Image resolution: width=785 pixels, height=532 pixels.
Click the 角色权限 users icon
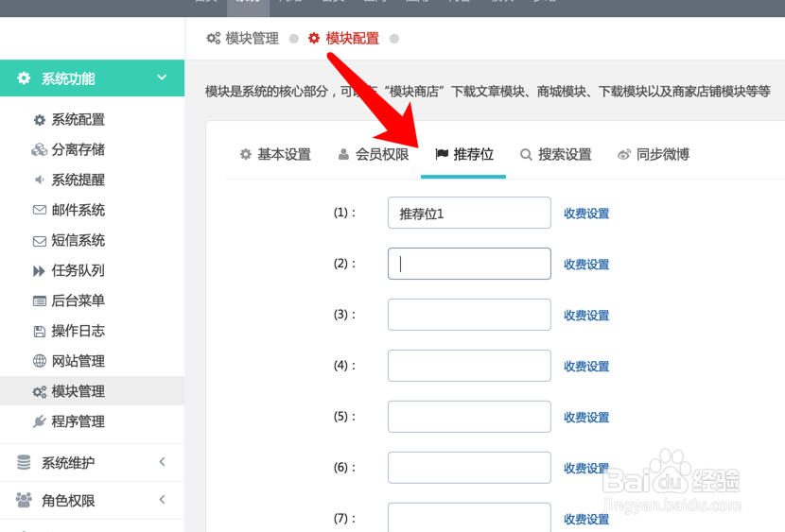(x=24, y=500)
